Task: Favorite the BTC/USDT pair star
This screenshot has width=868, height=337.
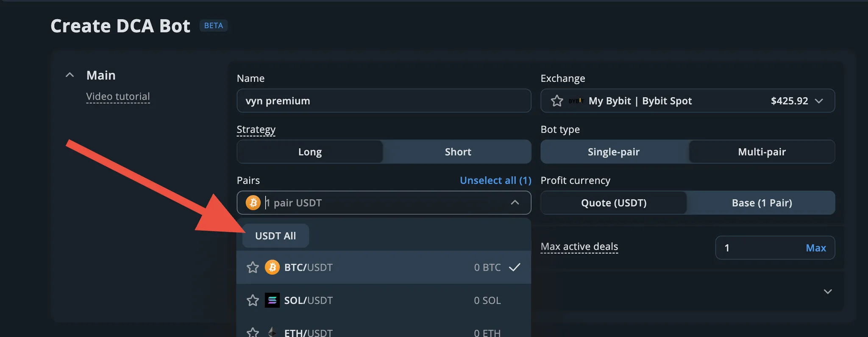Action: click(x=253, y=267)
